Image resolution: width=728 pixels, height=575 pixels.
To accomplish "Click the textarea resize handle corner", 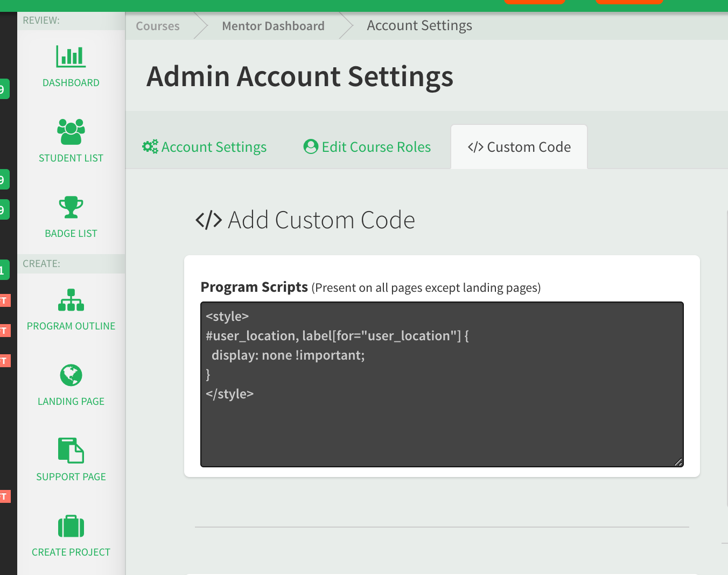I will [678, 462].
